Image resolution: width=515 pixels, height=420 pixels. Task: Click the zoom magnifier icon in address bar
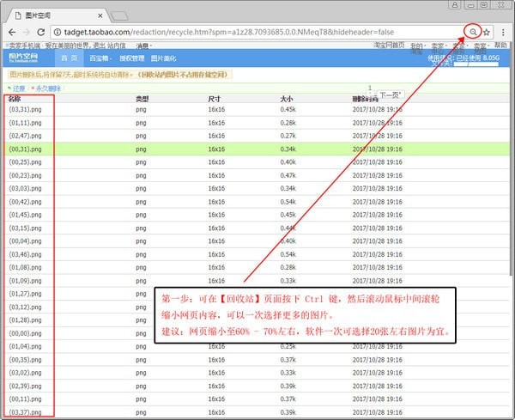473,32
